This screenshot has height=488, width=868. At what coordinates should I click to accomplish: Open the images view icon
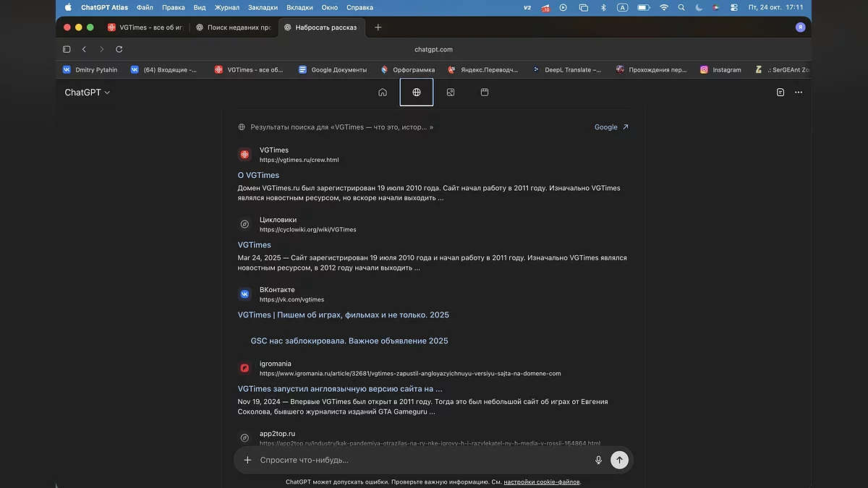click(451, 93)
